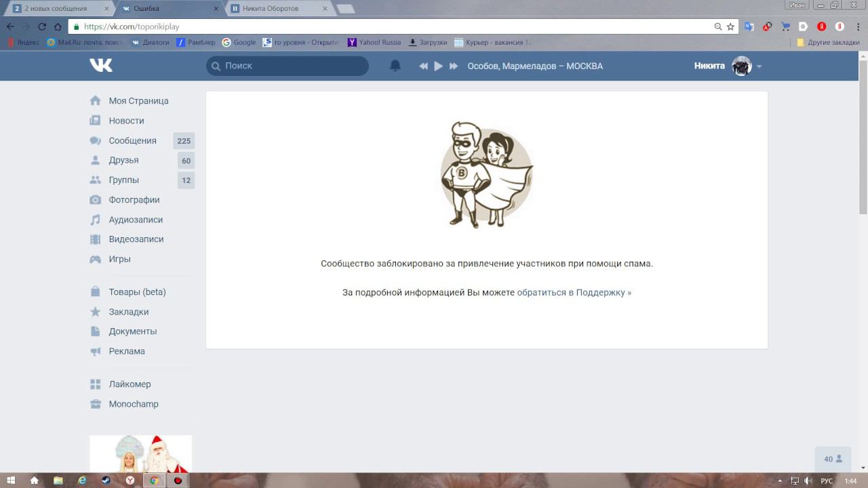Click the music note icon for Аудиозаписи
868x488 pixels.
pos(96,220)
